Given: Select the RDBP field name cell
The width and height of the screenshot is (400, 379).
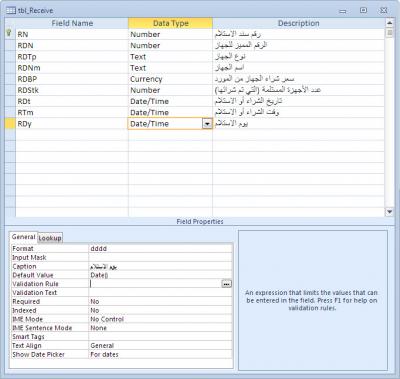Looking at the screenshot, I should [x=72, y=79].
